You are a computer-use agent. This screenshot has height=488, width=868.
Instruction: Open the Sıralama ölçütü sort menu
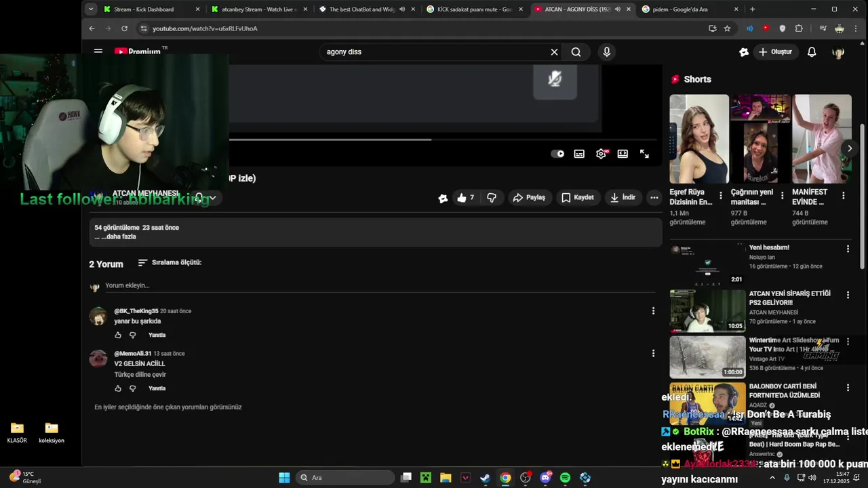click(170, 262)
